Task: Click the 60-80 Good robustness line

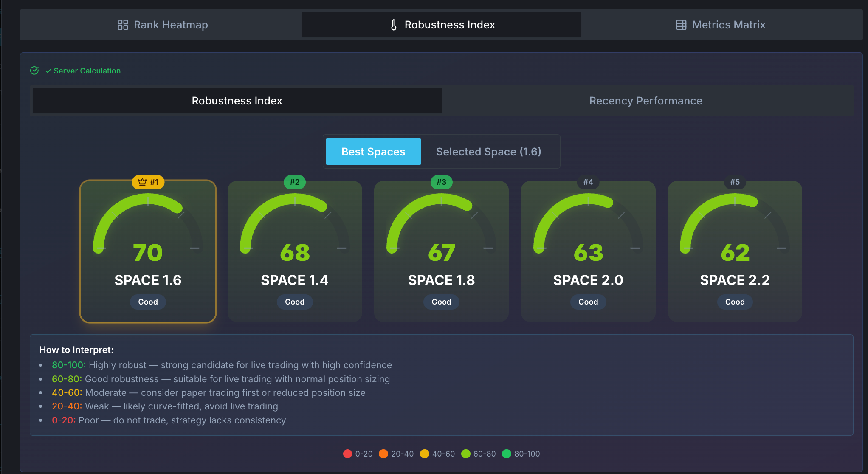Action: pyautogui.click(x=221, y=379)
